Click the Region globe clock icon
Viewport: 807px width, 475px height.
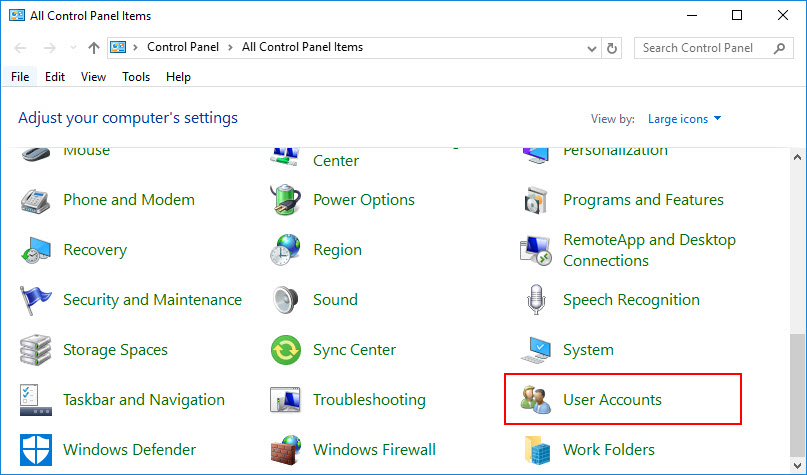tap(285, 250)
